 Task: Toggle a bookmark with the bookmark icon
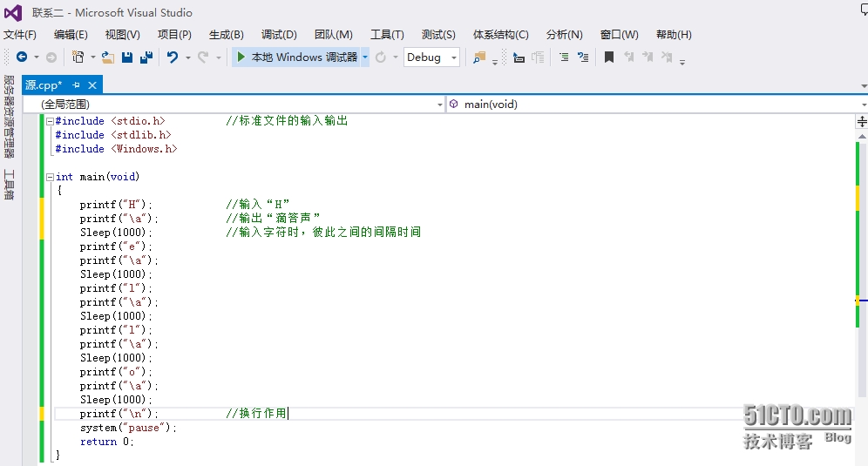[x=609, y=57]
